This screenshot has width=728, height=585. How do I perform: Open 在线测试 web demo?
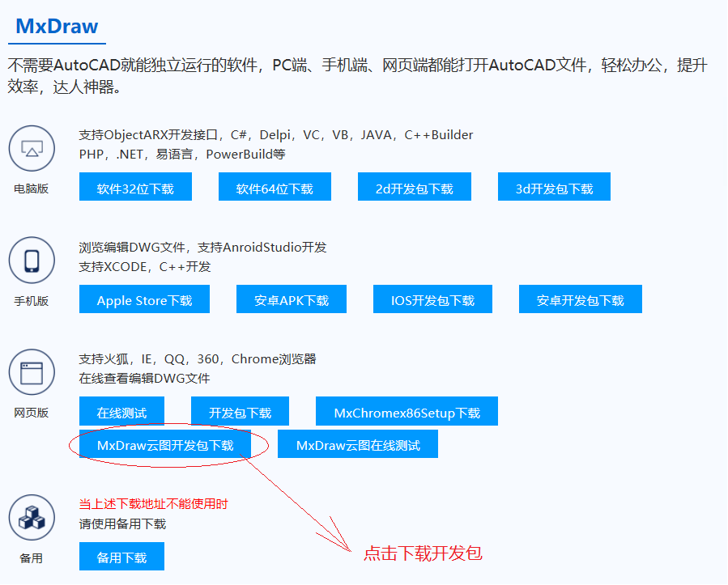[121, 411]
